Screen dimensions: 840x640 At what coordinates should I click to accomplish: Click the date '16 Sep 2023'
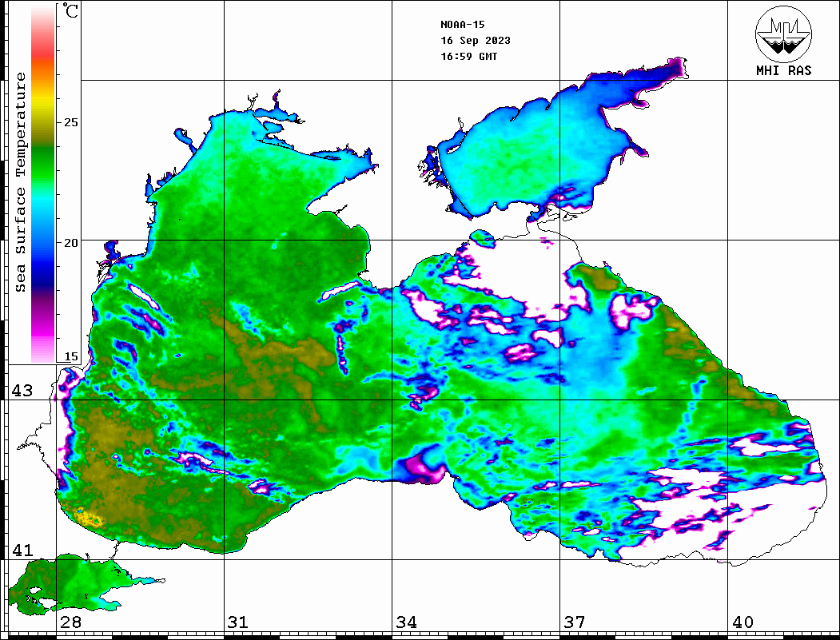coord(476,41)
